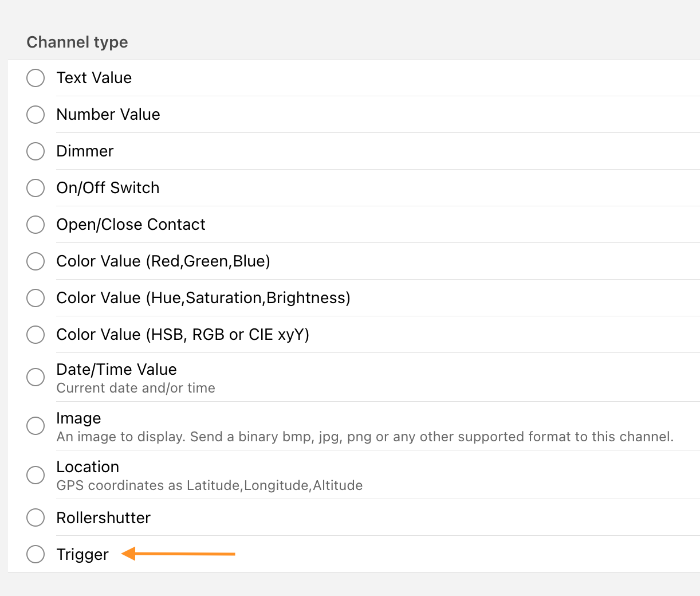Choose the Trigger radio button
The image size is (700, 596).
tap(36, 554)
